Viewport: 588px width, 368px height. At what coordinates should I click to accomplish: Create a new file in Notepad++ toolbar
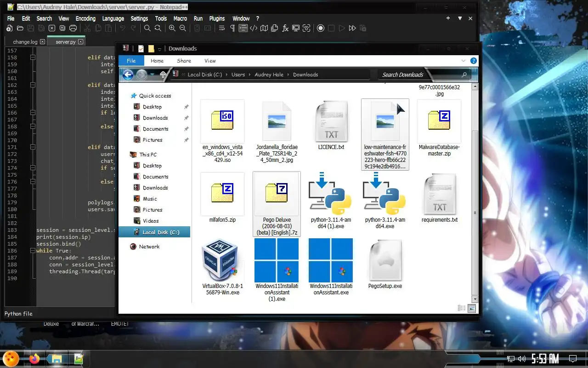pyautogui.click(x=10, y=28)
